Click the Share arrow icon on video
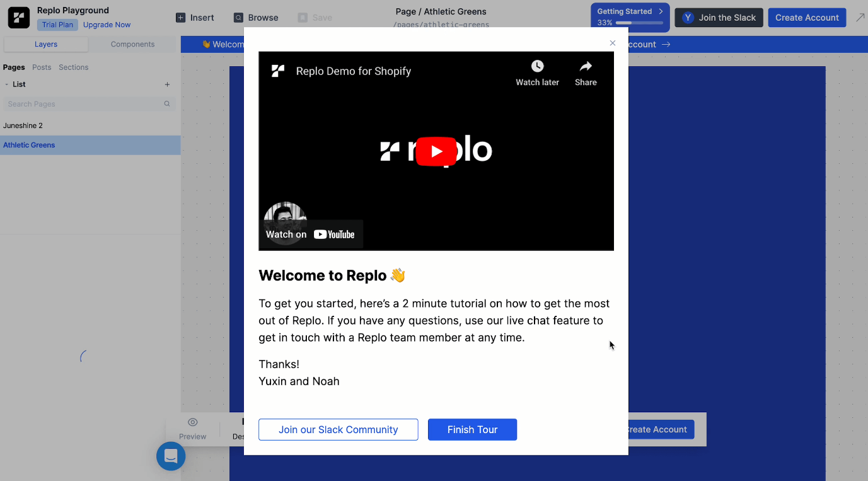Screen dimensions: 868x481 pyautogui.click(x=586, y=67)
